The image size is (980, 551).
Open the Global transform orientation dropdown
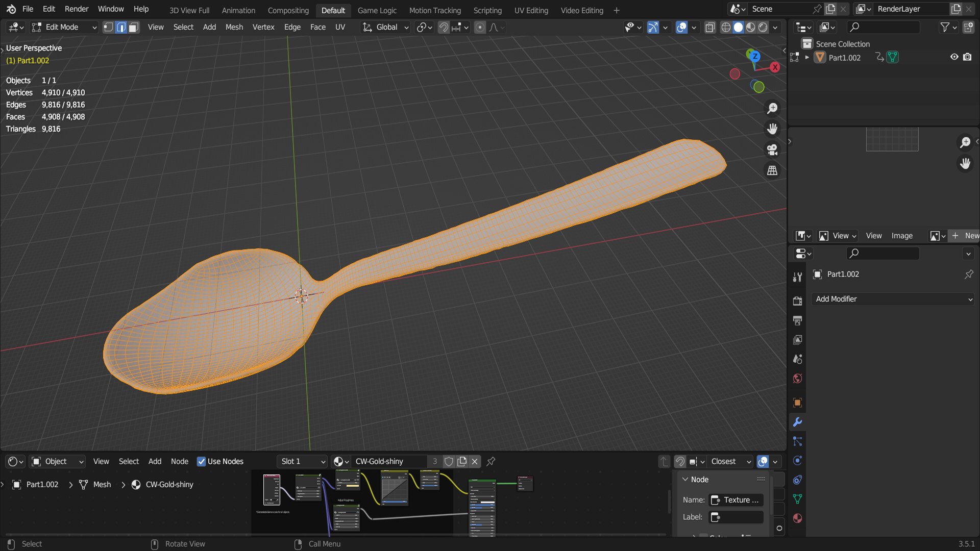click(x=385, y=27)
